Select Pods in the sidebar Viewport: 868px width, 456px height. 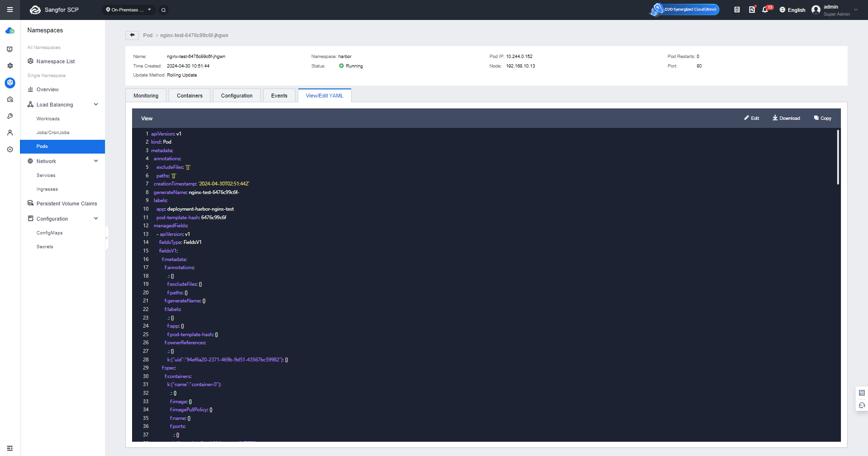[x=62, y=146]
